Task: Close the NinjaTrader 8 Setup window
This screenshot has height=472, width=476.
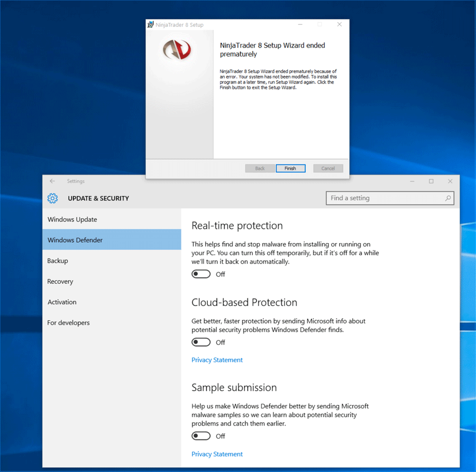Action: pyautogui.click(x=340, y=24)
